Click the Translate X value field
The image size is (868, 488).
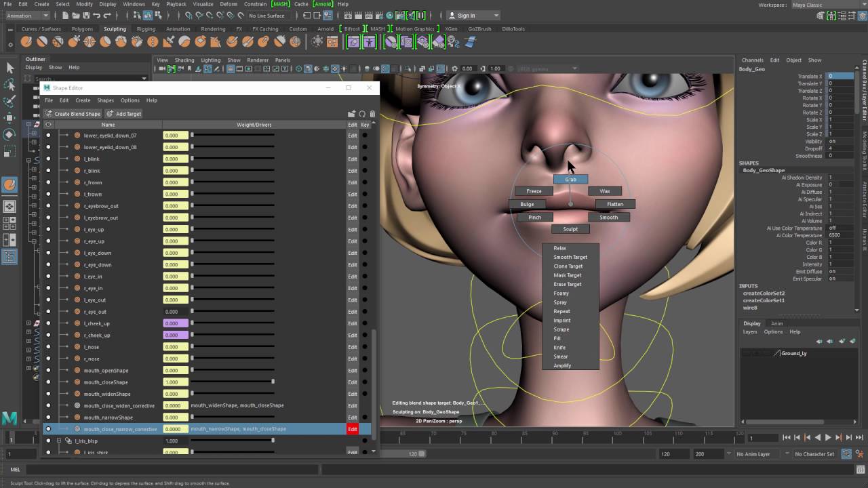840,77
